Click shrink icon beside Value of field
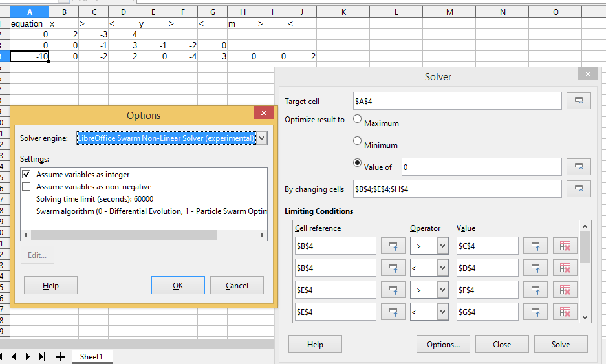 click(579, 167)
